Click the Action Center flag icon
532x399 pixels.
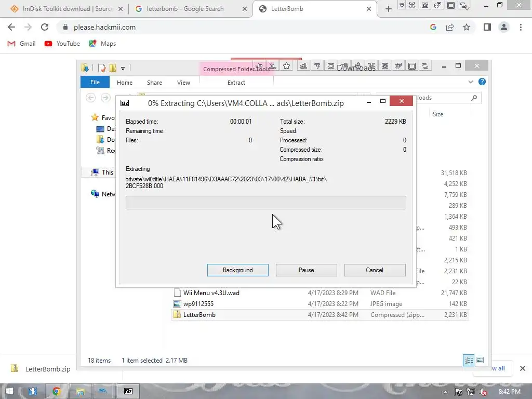tap(458, 392)
